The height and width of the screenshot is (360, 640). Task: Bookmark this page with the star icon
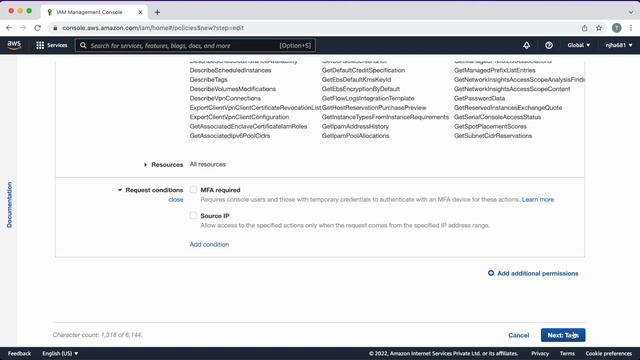click(x=599, y=28)
